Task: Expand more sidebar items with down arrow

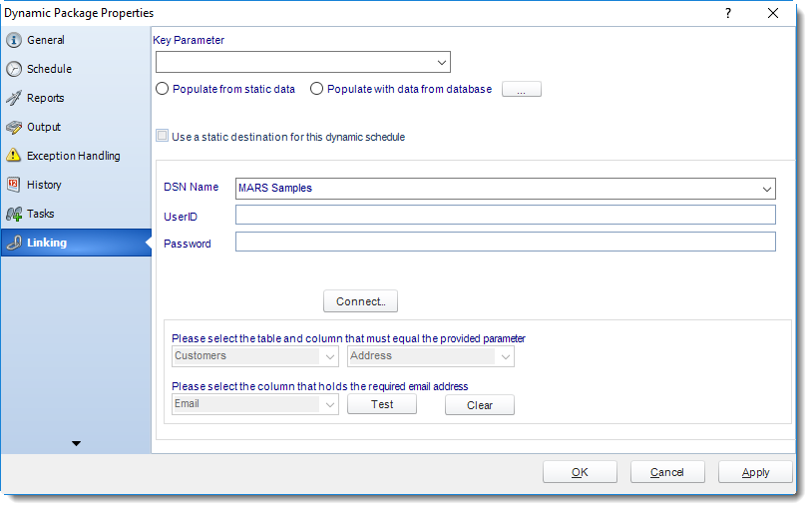Action: click(x=76, y=443)
